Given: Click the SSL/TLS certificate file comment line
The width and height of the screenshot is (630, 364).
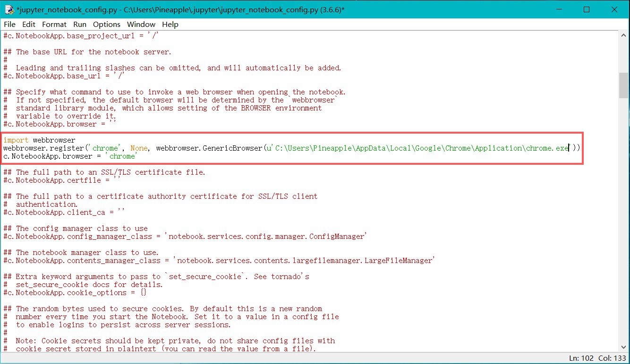Looking at the screenshot, I should pos(104,172).
